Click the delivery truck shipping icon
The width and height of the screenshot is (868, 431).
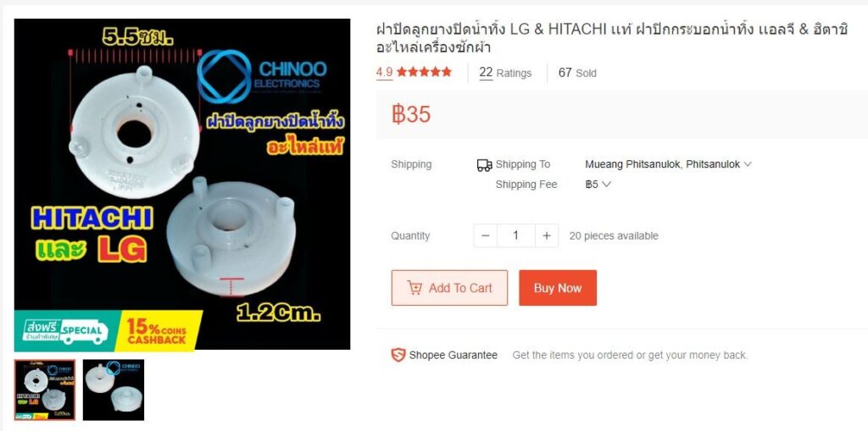click(484, 165)
